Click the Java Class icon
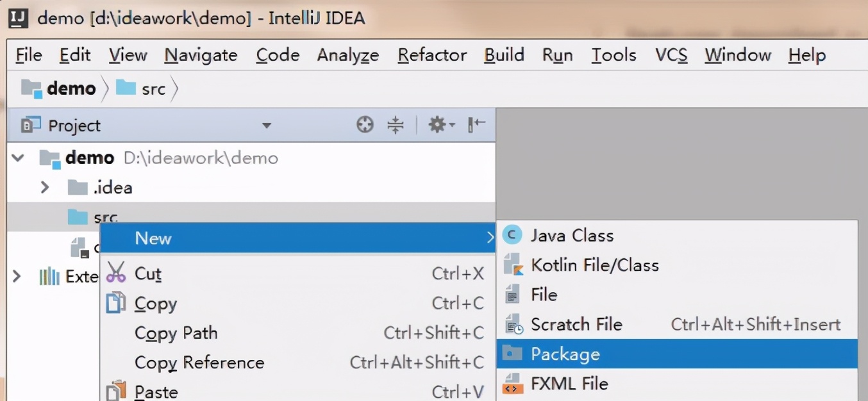Image resolution: width=868 pixels, height=401 pixels. pos(512,236)
